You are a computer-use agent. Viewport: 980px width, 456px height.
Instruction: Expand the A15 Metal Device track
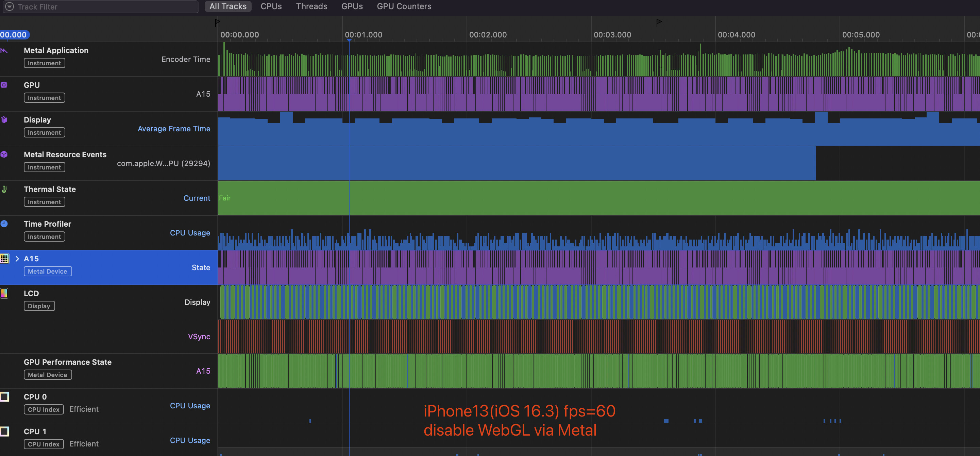[x=17, y=258]
